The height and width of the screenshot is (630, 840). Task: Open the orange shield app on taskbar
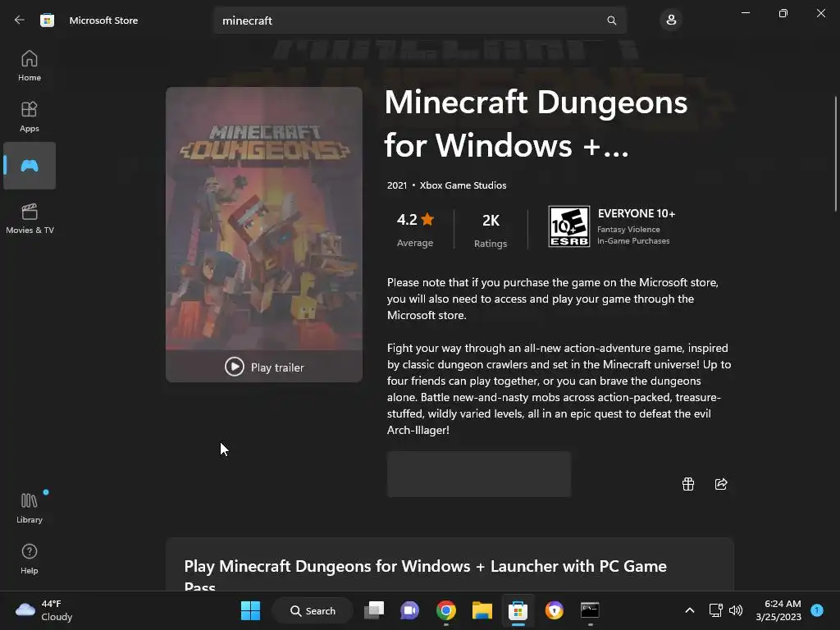(x=554, y=610)
